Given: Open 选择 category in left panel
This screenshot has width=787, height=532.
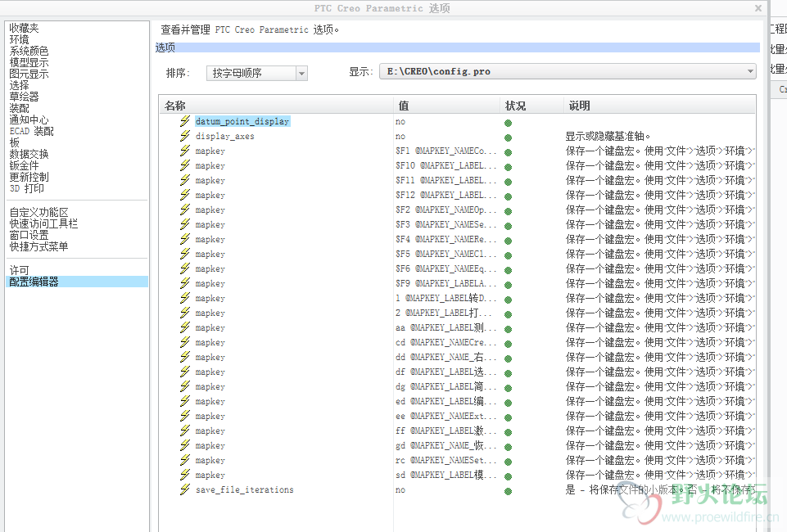Looking at the screenshot, I should click(x=19, y=85).
